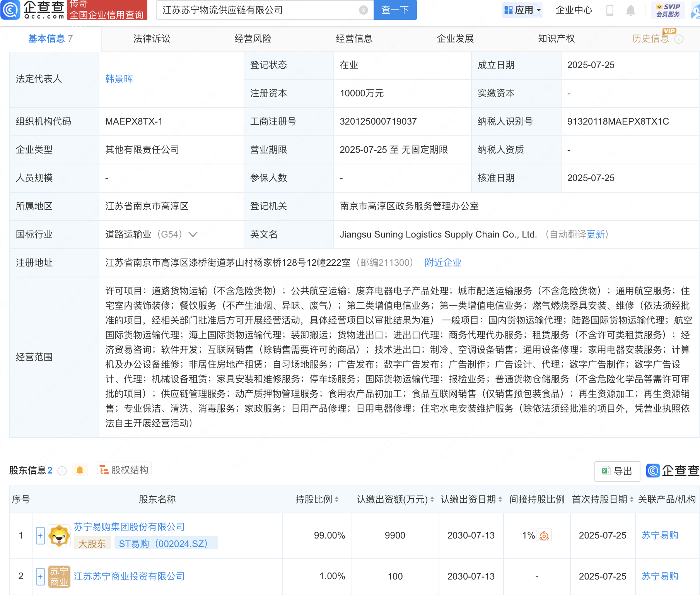Expand the road transport industry chevron

[x=193, y=234]
